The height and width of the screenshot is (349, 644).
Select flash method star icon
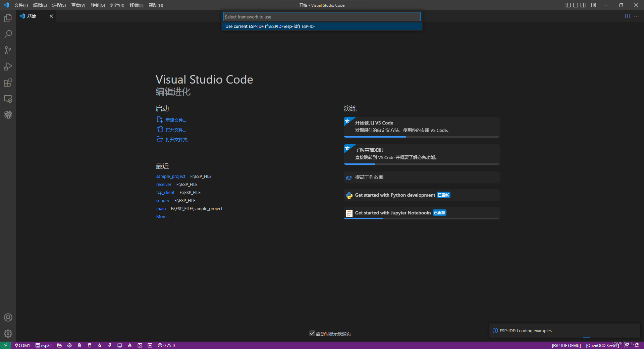click(x=100, y=345)
